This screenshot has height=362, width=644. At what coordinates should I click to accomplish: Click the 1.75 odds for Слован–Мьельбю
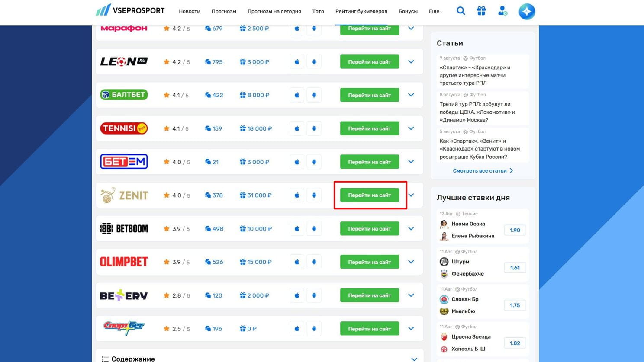point(515,305)
